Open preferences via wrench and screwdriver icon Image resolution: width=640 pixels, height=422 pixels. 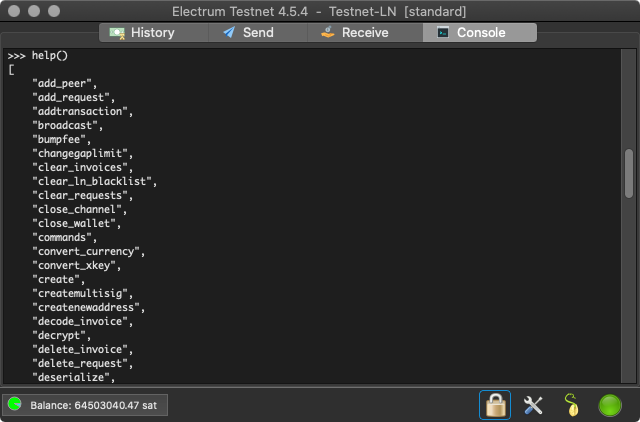click(x=533, y=405)
